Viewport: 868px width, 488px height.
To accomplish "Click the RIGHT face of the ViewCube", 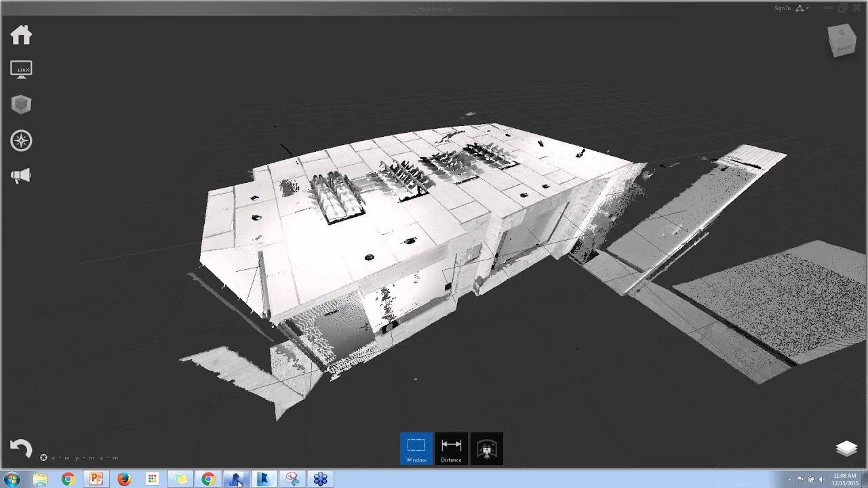I will pyautogui.click(x=844, y=48).
